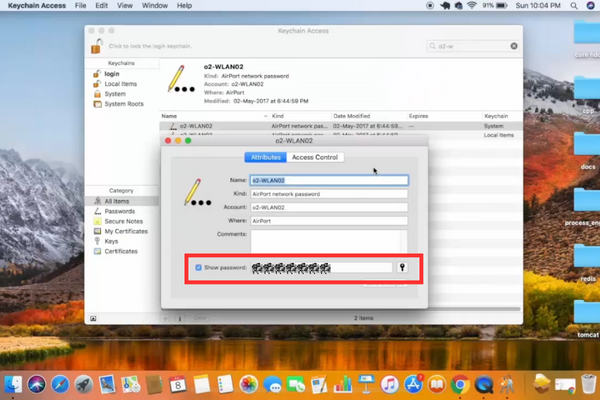Image resolution: width=600 pixels, height=400 pixels.
Task: Click the Name field containing o2-WLAN02
Action: pos(329,180)
